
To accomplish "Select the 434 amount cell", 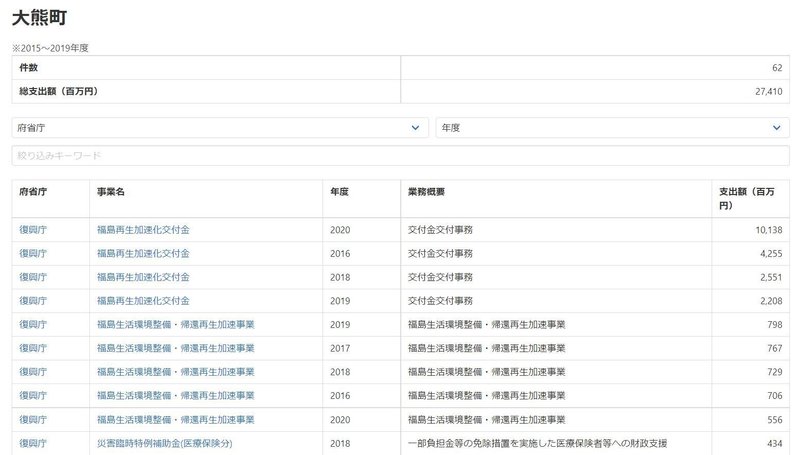I will tap(751, 443).
